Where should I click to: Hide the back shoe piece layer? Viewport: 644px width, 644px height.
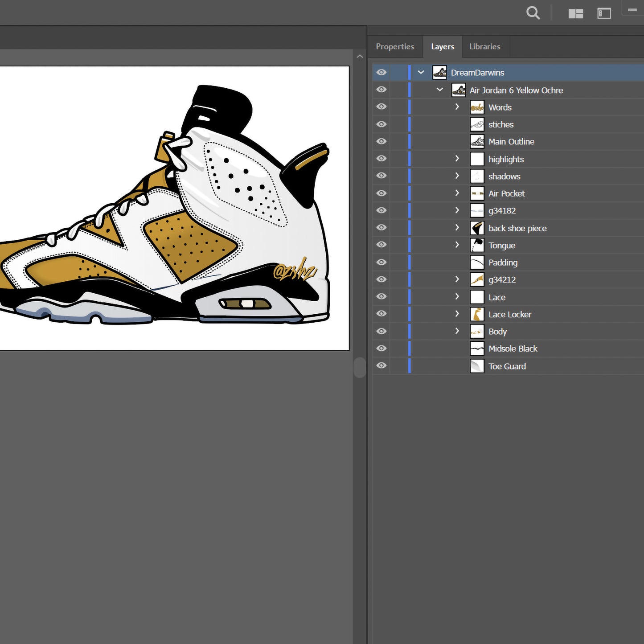(381, 227)
